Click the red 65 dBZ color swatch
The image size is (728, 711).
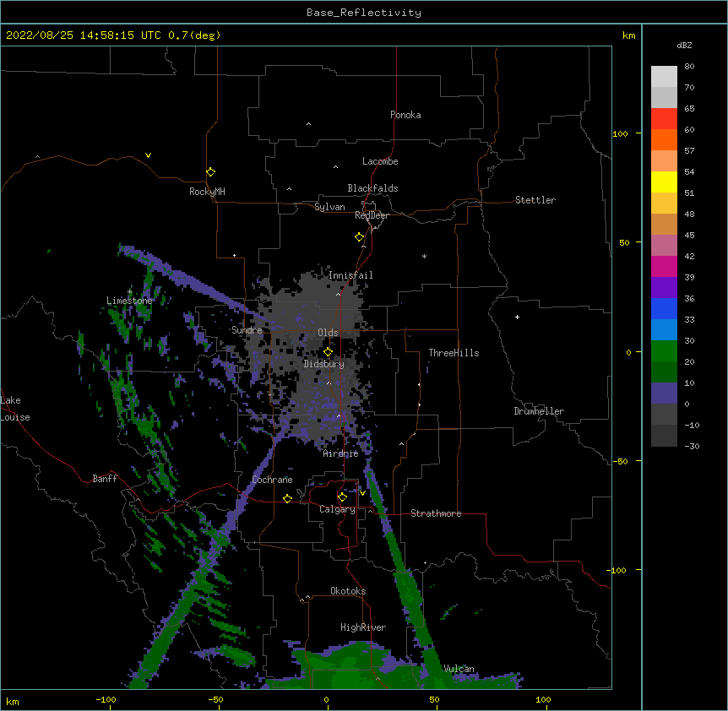pos(664,118)
